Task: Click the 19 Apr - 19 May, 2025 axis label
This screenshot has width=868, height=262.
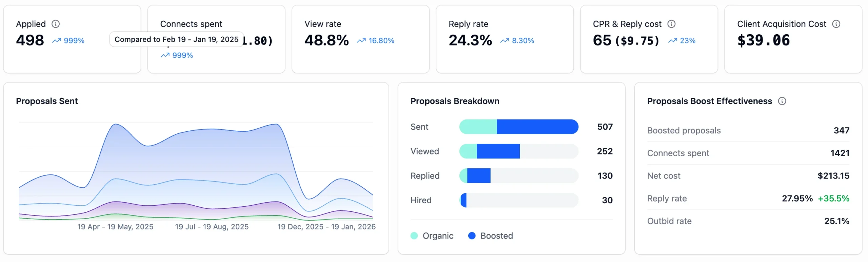Action: 115,227
